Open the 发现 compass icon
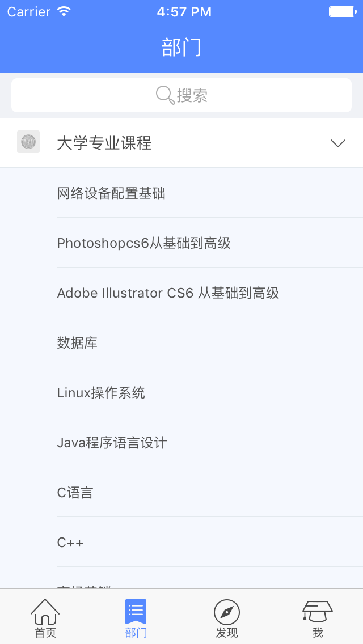363x644 pixels. [226, 612]
